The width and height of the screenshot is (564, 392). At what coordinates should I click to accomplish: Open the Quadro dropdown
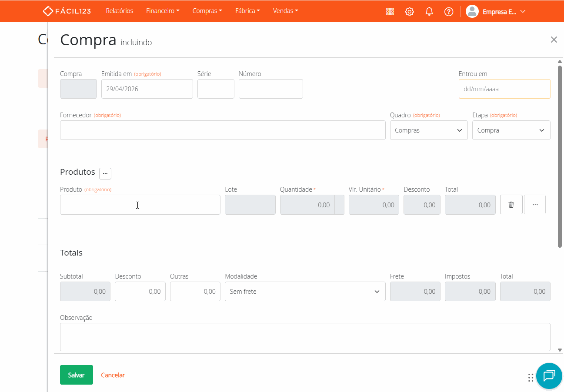pos(429,130)
